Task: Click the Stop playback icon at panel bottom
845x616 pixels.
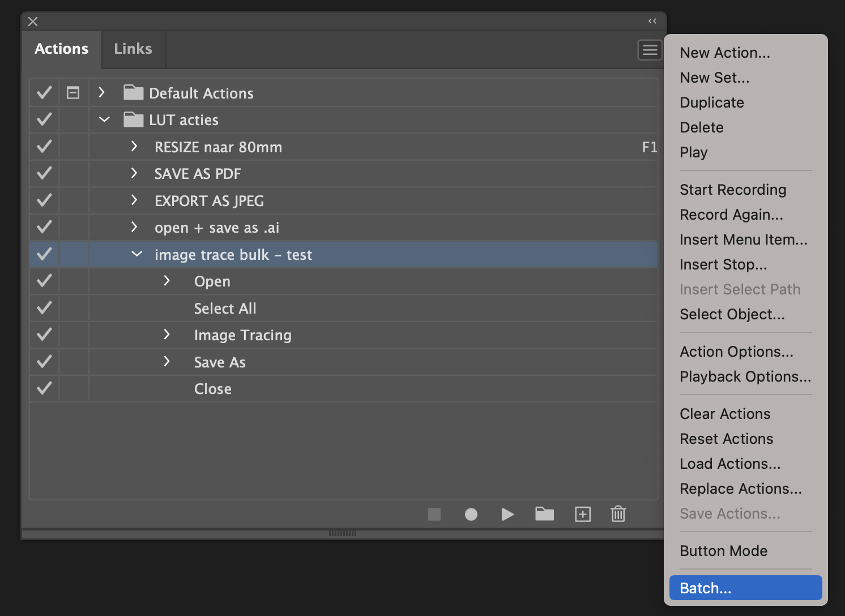Action: (434, 514)
